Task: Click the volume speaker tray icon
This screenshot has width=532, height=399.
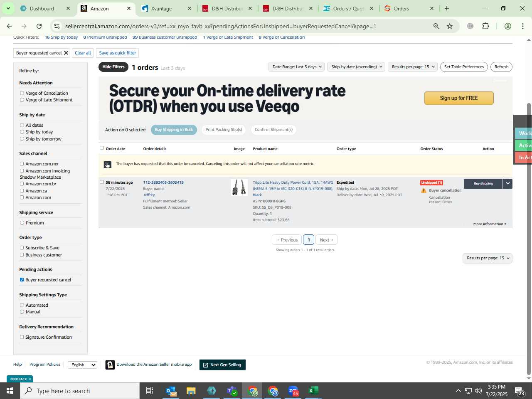Action: [x=478, y=391]
